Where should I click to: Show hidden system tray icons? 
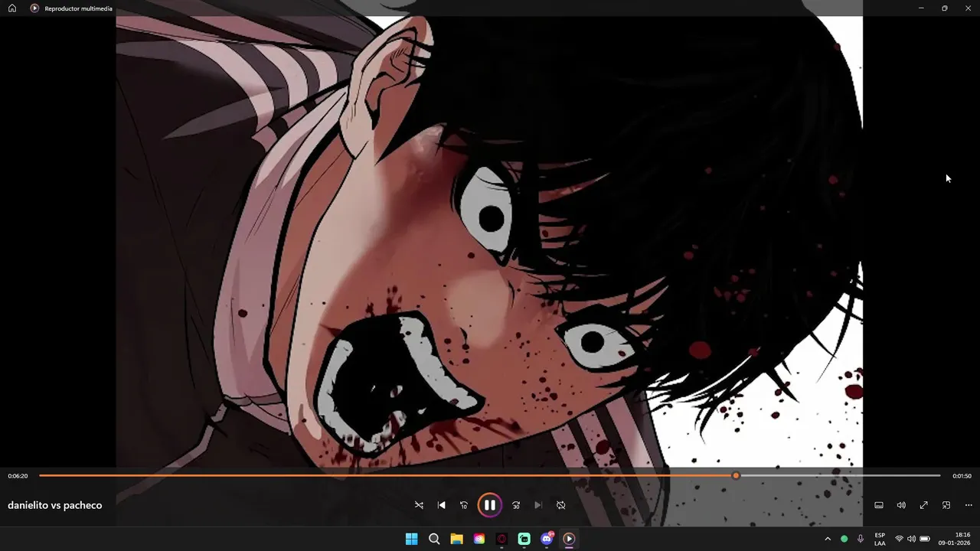pos(828,539)
